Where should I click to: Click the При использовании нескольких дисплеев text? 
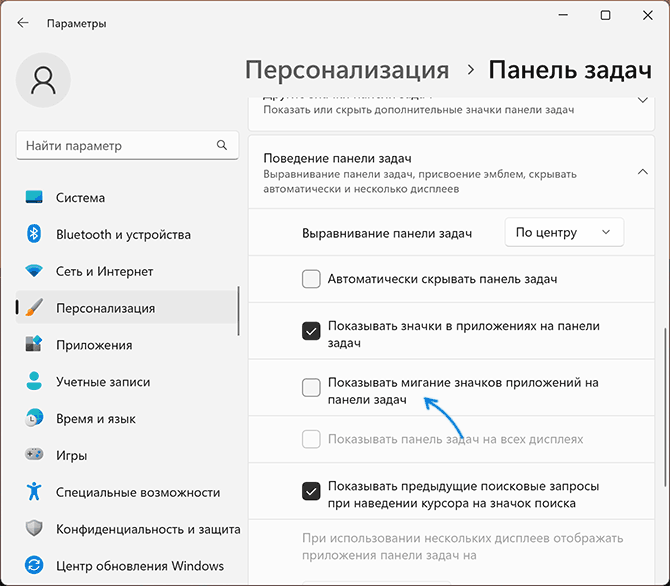(x=462, y=546)
